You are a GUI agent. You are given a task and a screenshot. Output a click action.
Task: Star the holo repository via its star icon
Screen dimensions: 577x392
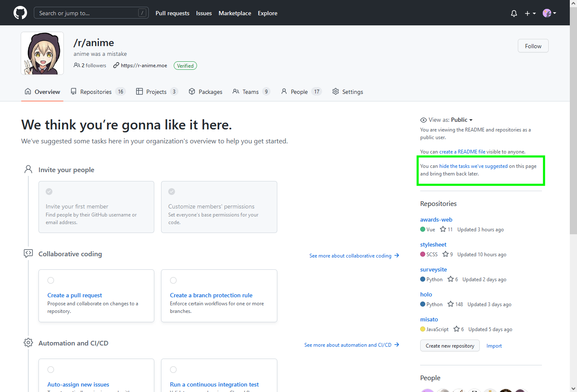[x=450, y=304]
